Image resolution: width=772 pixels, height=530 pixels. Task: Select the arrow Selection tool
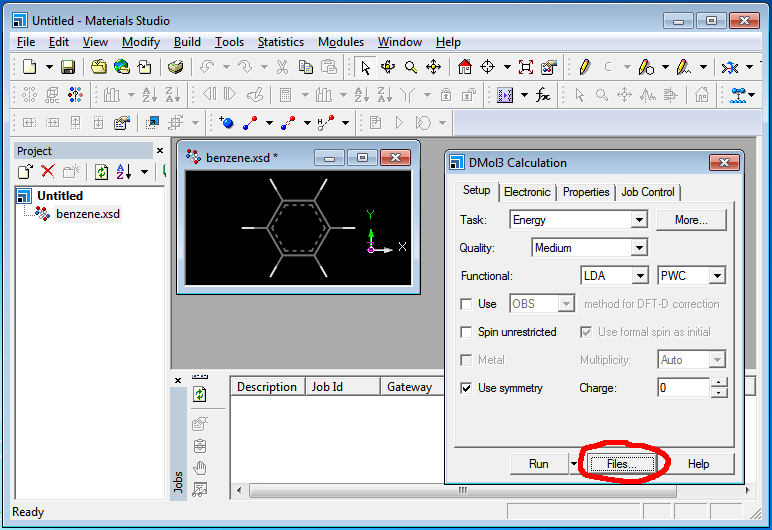[365, 66]
